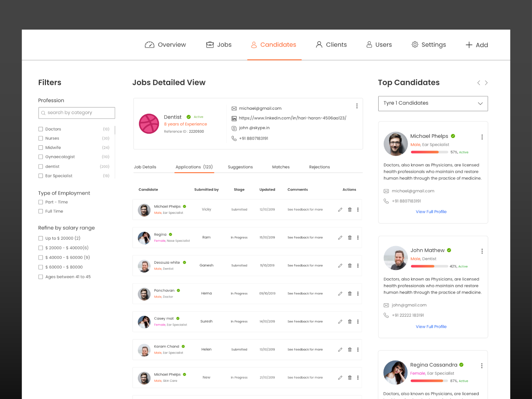Open the Overview dashboard icon
532x399 pixels.
(x=149, y=45)
